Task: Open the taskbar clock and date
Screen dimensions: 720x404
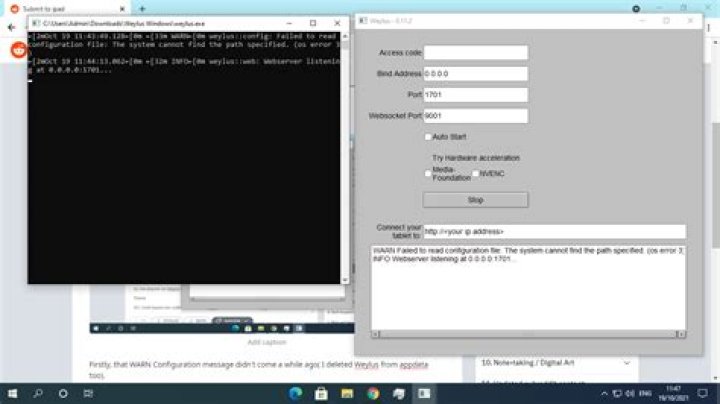Action: (673, 393)
